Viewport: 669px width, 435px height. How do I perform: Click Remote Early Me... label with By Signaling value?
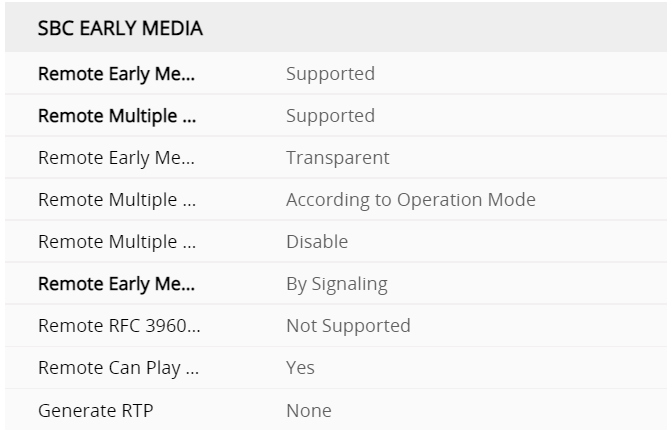point(116,284)
